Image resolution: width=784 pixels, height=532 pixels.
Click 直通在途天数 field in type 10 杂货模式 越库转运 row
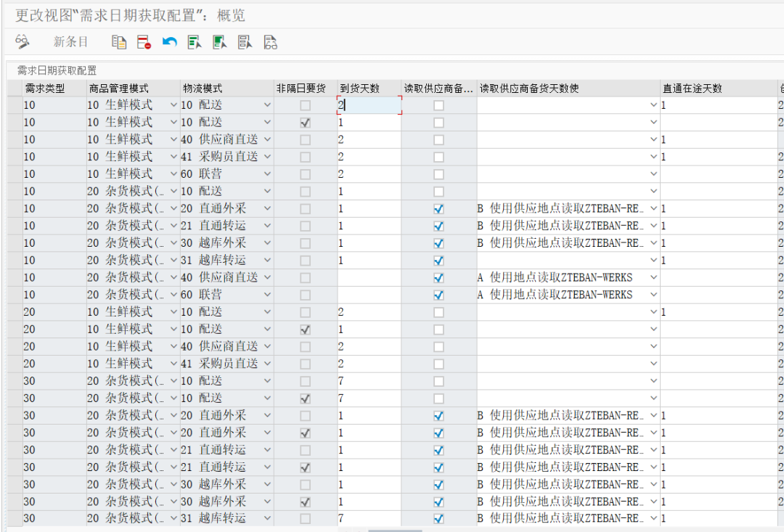click(x=719, y=260)
